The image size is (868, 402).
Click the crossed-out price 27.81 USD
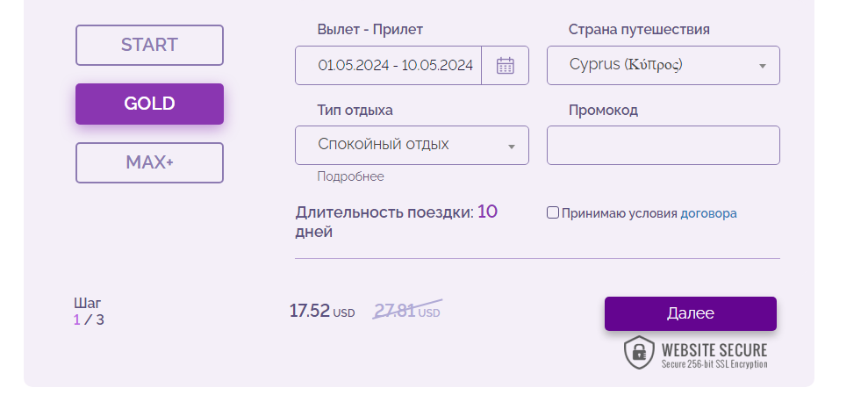tap(407, 311)
